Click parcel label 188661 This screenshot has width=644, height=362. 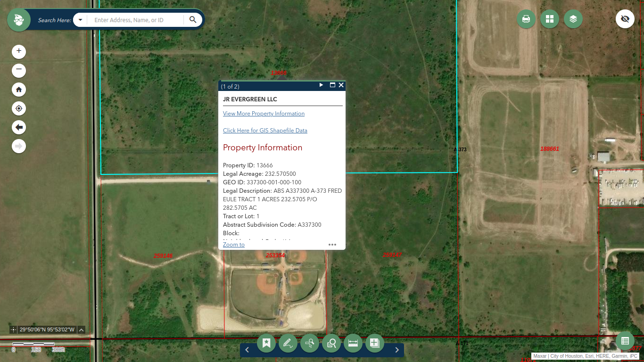coord(550,149)
